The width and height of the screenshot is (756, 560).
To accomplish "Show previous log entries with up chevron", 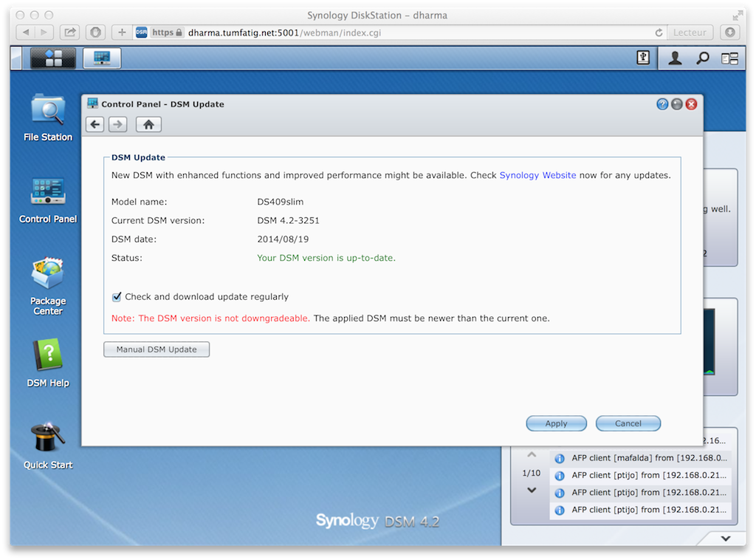I will 532,454.
